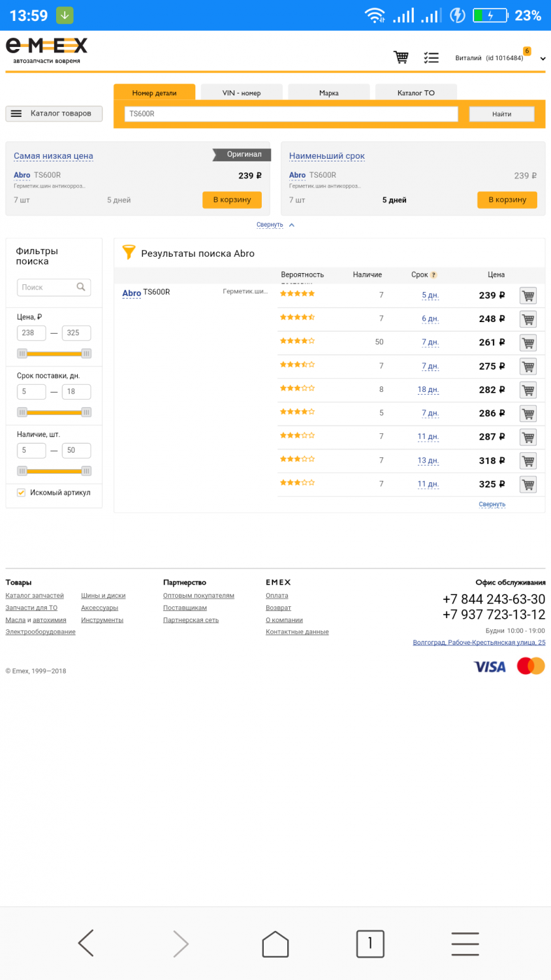Switch to Каталог ТО tab
This screenshot has height=980, width=551.
416,93
